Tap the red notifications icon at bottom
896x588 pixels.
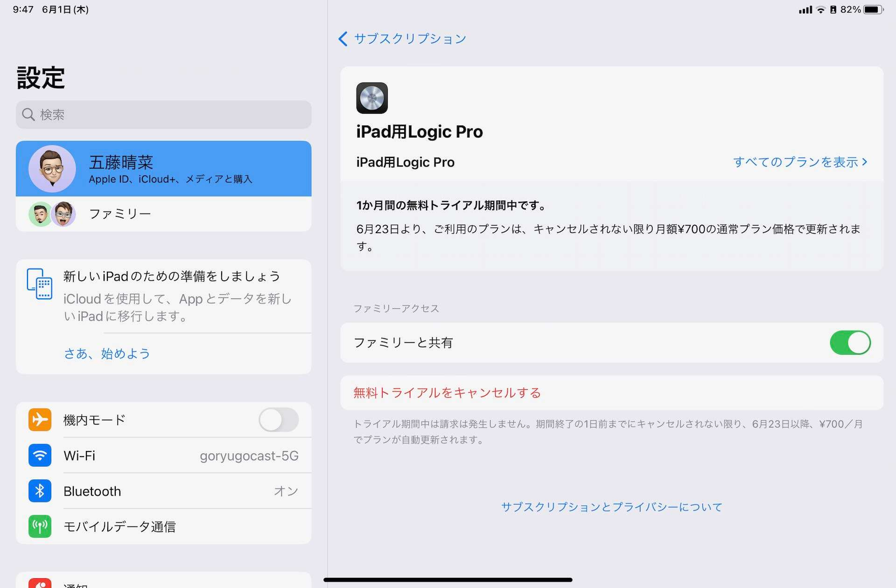(40, 583)
